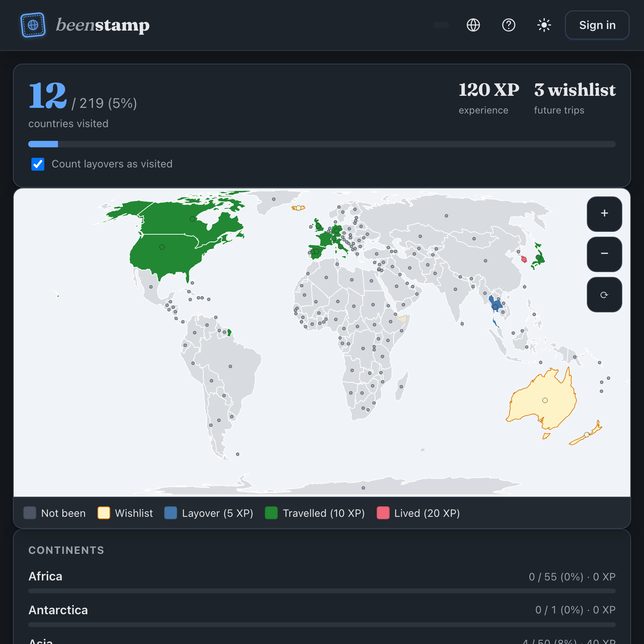644x644 pixels.
Task: Click the Layover legend swatch
Action: 171,513
